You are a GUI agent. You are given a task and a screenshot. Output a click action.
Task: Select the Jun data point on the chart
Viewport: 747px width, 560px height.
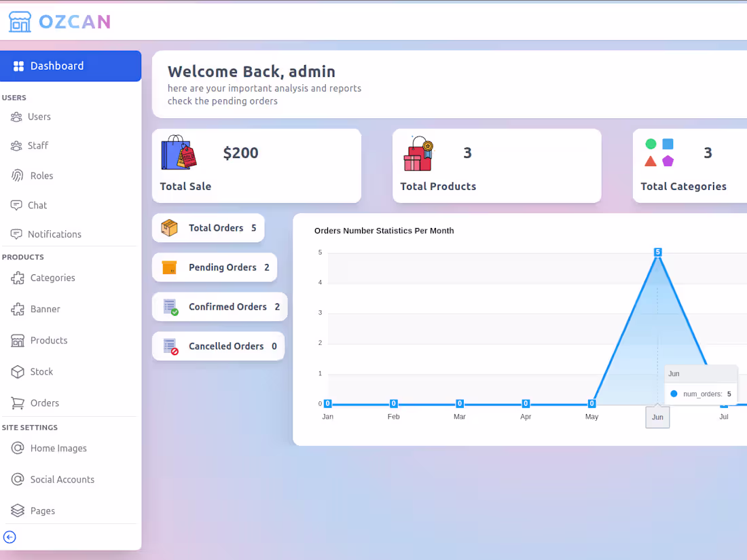(657, 252)
